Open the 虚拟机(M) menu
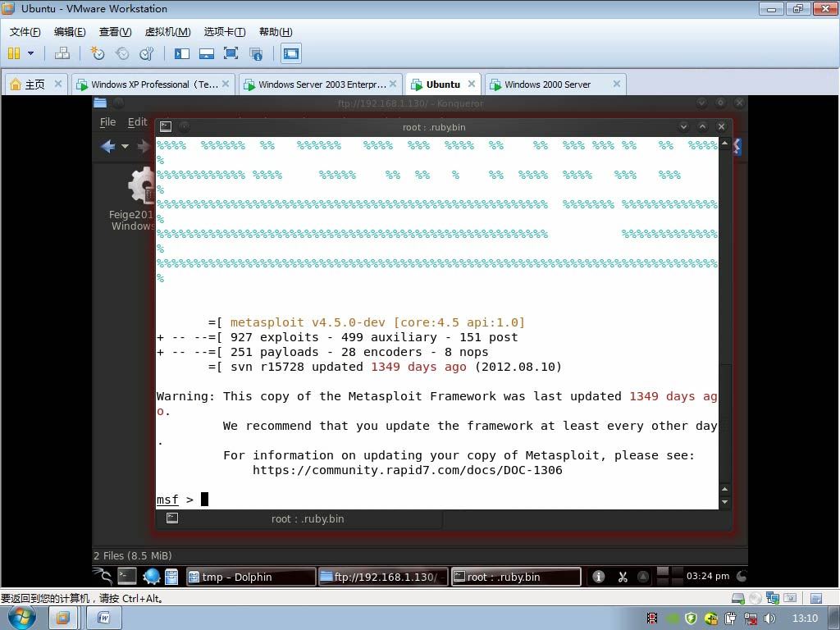Viewport: 840px width, 630px height. [x=167, y=32]
